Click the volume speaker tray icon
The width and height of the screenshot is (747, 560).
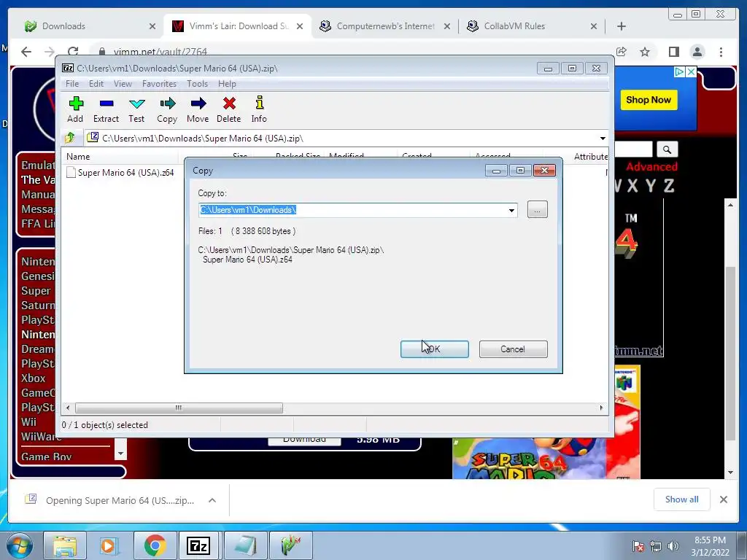click(x=673, y=546)
